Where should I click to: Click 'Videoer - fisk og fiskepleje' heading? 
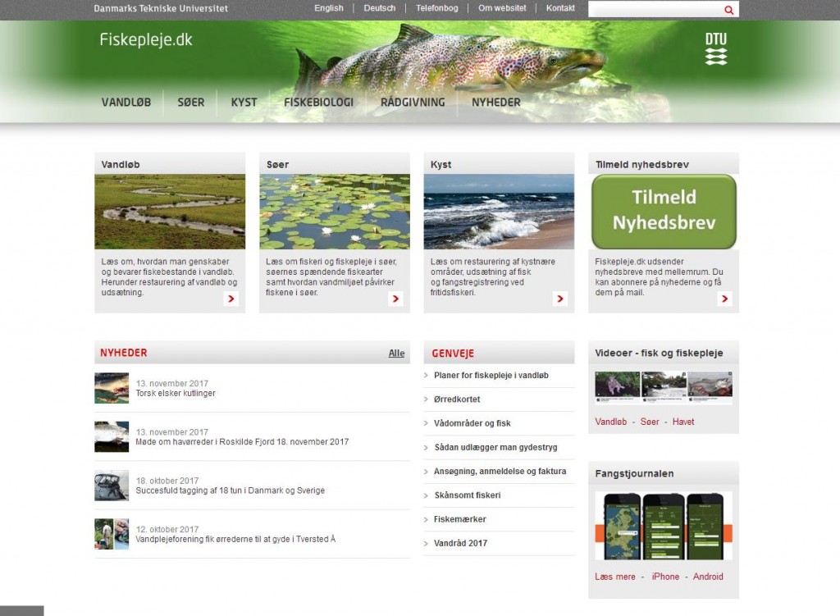(x=659, y=353)
